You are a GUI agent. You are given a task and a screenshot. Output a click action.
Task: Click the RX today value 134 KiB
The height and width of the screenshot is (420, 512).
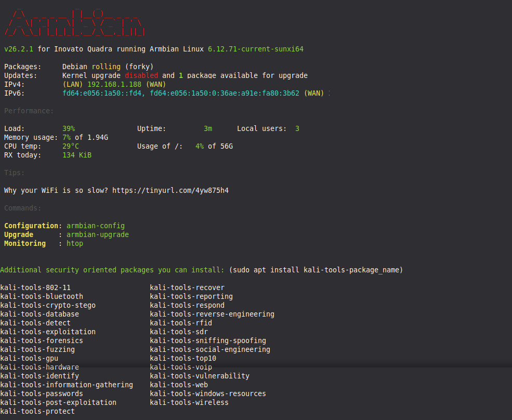[x=77, y=155]
